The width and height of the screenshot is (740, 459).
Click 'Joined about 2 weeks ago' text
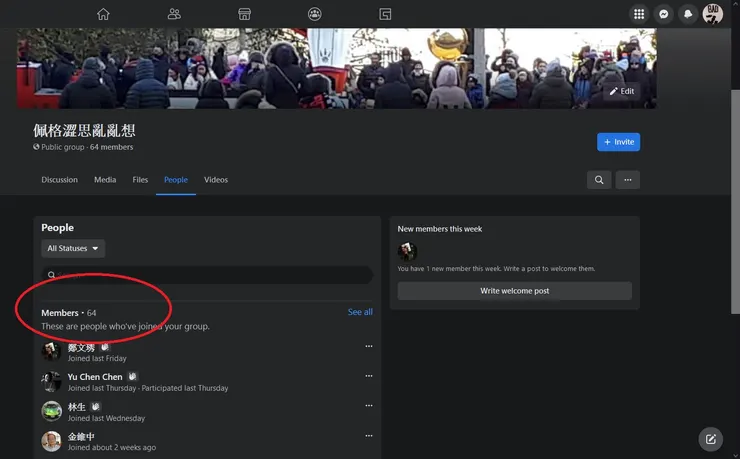tap(111, 448)
